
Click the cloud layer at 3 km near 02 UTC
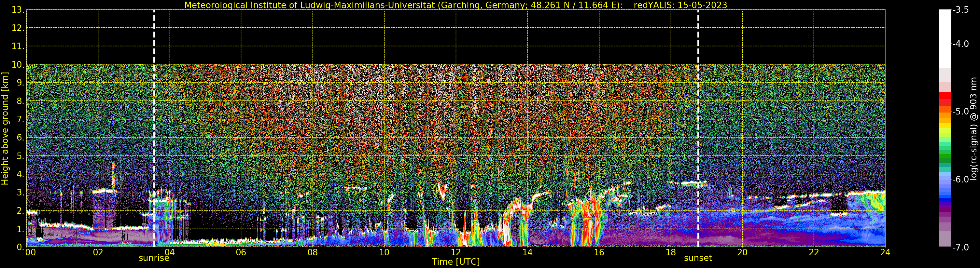(105, 191)
